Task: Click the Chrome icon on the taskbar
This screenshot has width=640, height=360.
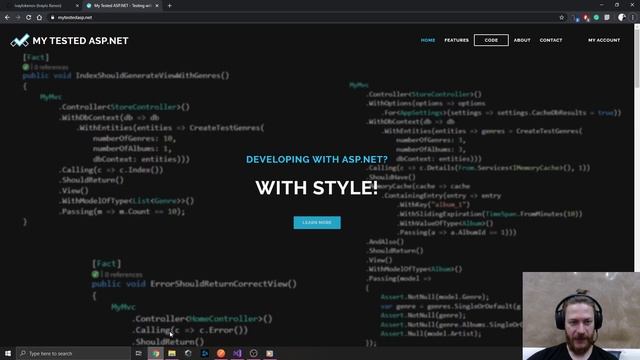Action: [x=156, y=353]
